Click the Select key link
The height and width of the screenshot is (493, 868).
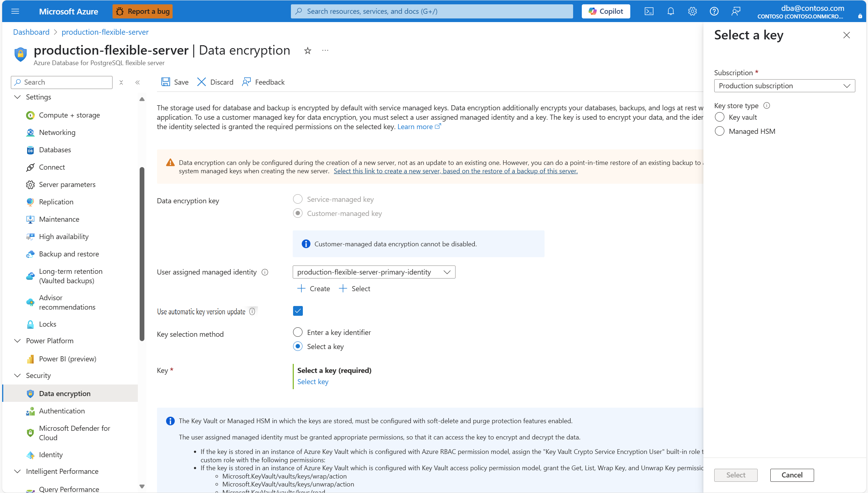coord(313,382)
